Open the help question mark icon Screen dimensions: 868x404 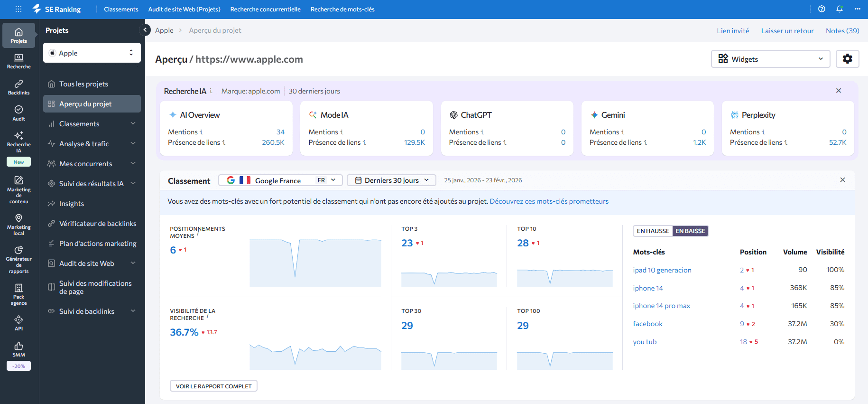click(x=822, y=9)
